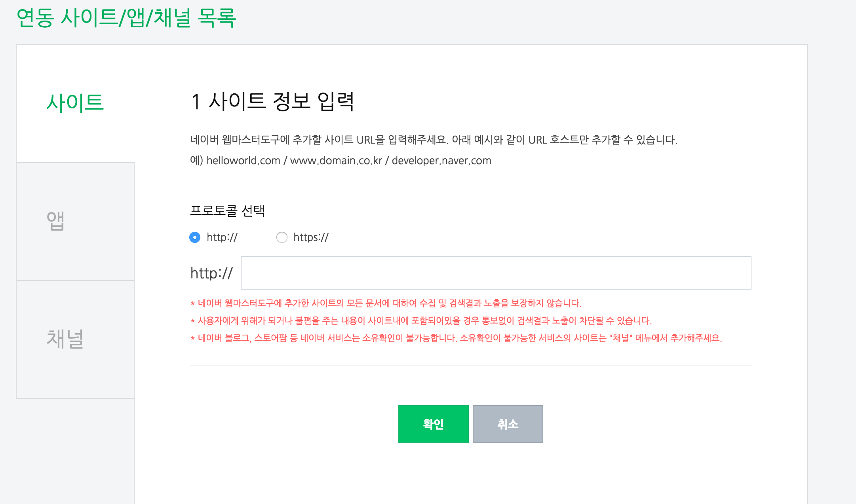Click the "채널" mention in red notice
This screenshot has width=856, height=504.
click(622, 338)
